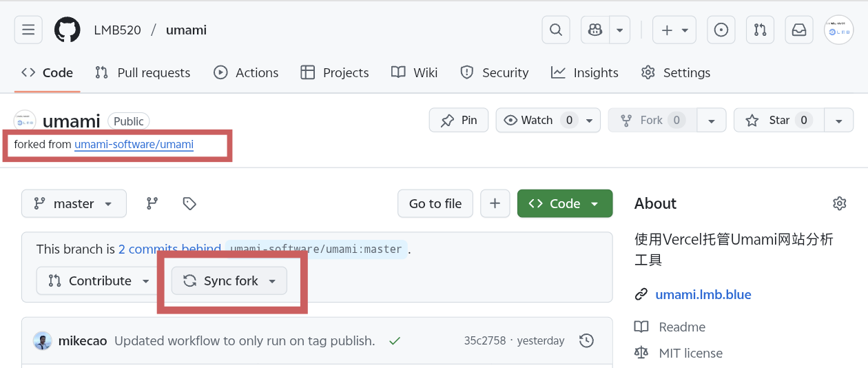
Task: View branches icon next to master
Action: pyautogui.click(x=152, y=203)
